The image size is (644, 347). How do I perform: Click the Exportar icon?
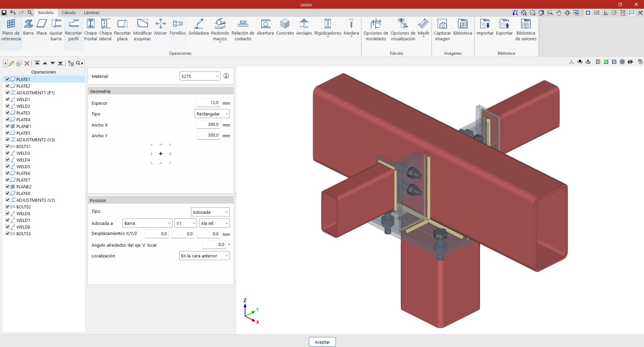click(x=504, y=28)
